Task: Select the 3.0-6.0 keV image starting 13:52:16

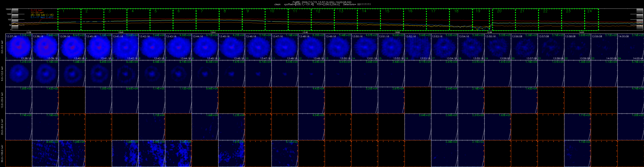Action: pyautogui.click(x=418, y=47)
